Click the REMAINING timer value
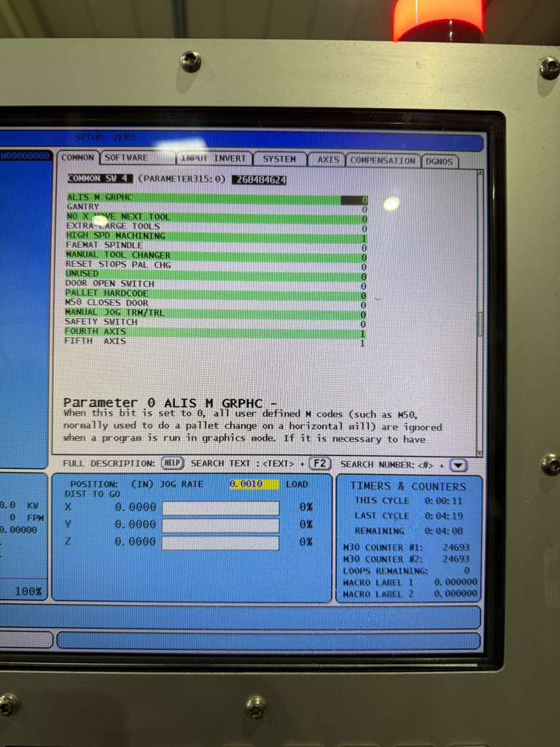The height and width of the screenshot is (747, 560). 443,531
